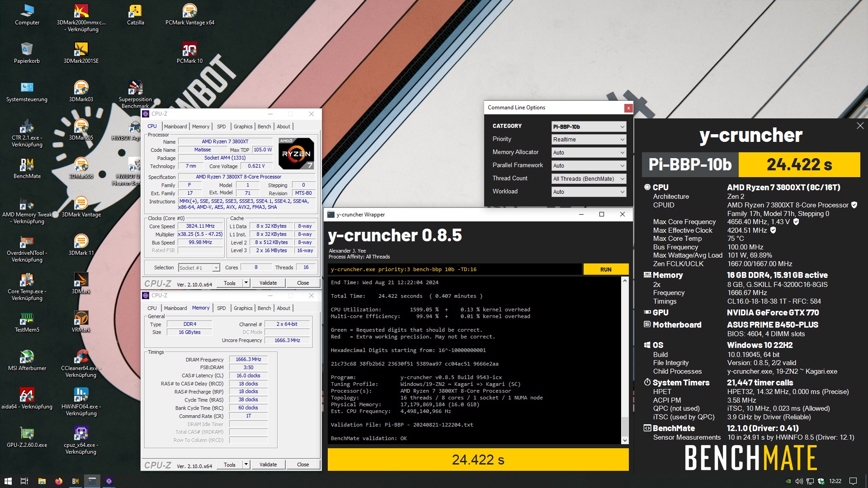Open the BenchMate desktop icon
Image resolution: width=868 pixels, height=488 pixels.
[27, 169]
